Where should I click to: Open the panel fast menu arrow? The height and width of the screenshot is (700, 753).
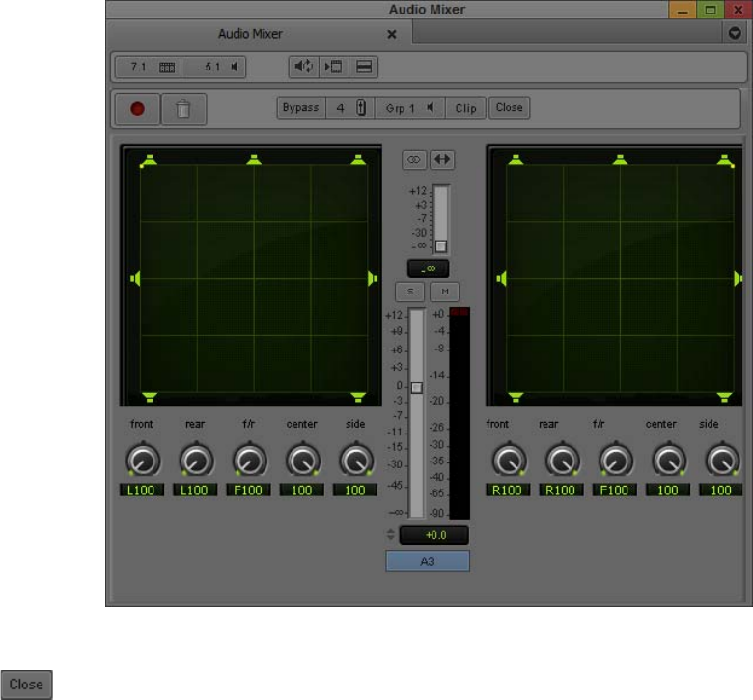pyautogui.click(x=735, y=33)
